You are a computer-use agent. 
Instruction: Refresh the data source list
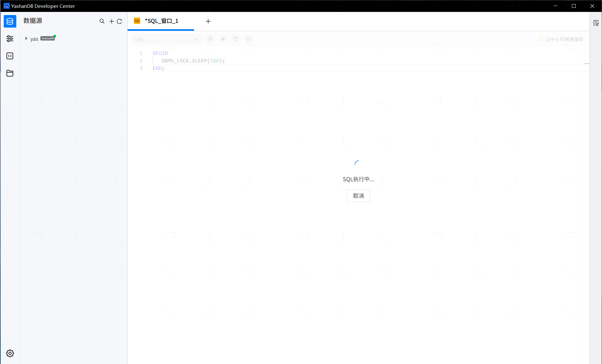pyautogui.click(x=119, y=21)
